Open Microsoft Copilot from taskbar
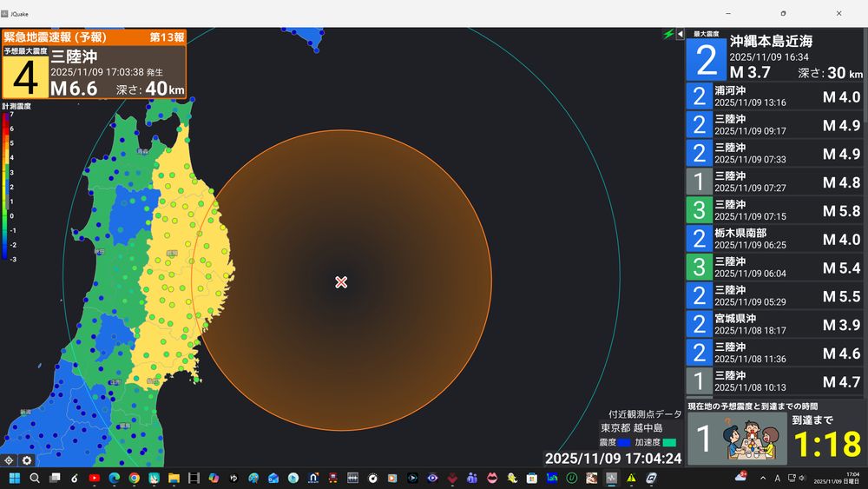868x489 pixels. point(214,478)
